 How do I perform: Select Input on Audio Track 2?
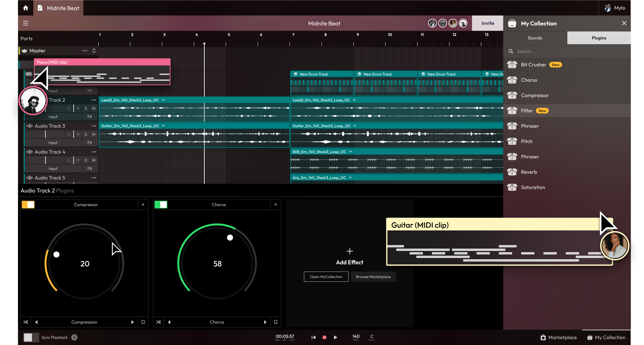[x=53, y=117]
